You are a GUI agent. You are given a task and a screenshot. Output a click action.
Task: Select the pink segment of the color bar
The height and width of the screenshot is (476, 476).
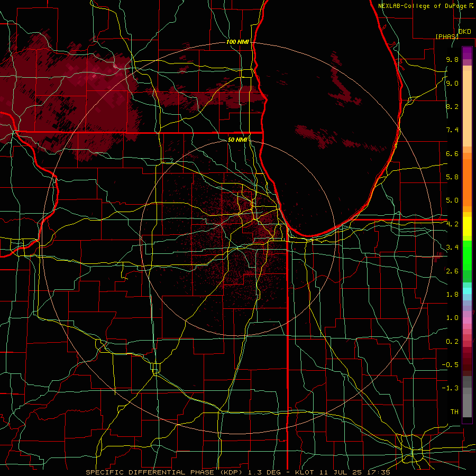tap(467, 321)
